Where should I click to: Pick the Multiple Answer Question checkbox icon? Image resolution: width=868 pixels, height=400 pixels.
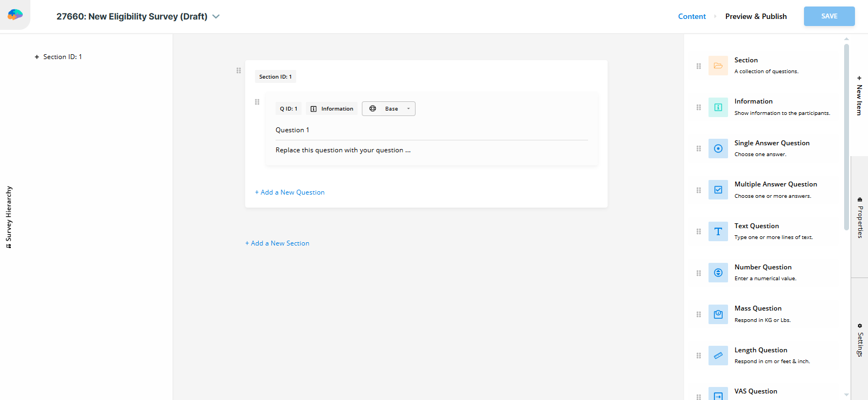pos(718,190)
